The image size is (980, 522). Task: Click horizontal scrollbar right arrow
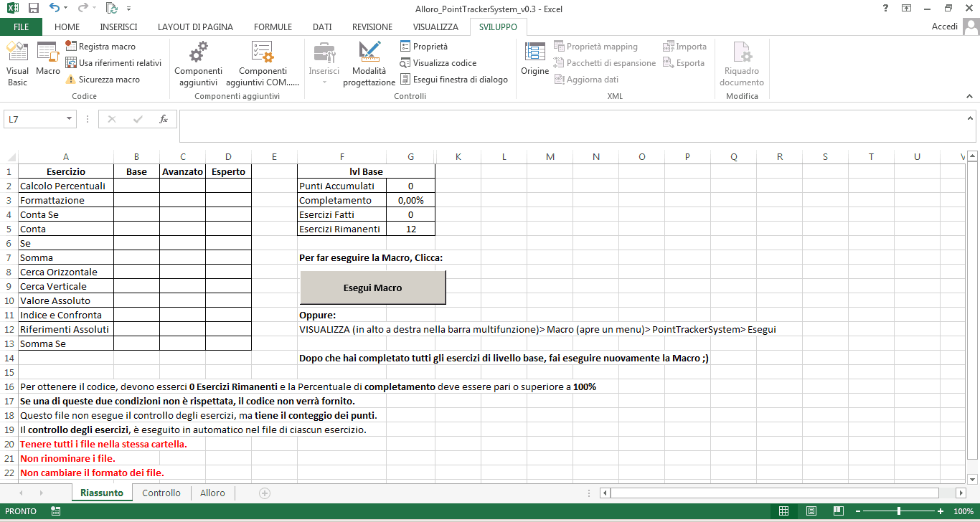point(961,493)
